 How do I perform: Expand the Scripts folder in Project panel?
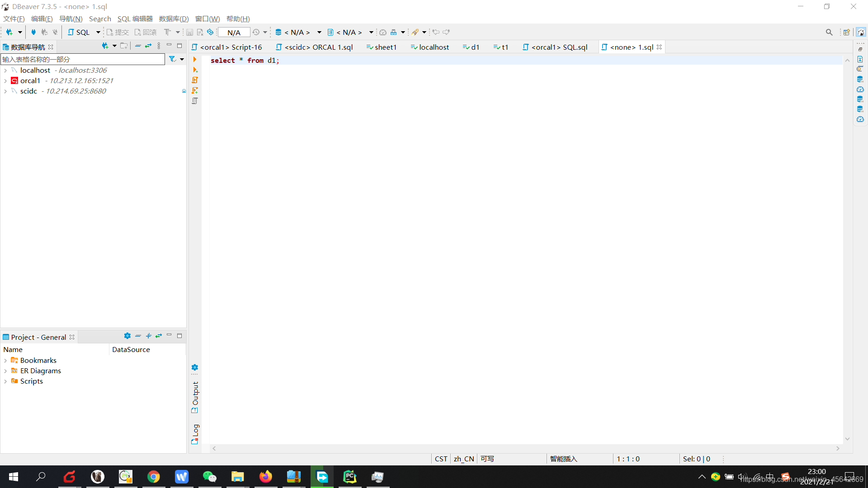pyautogui.click(x=5, y=381)
